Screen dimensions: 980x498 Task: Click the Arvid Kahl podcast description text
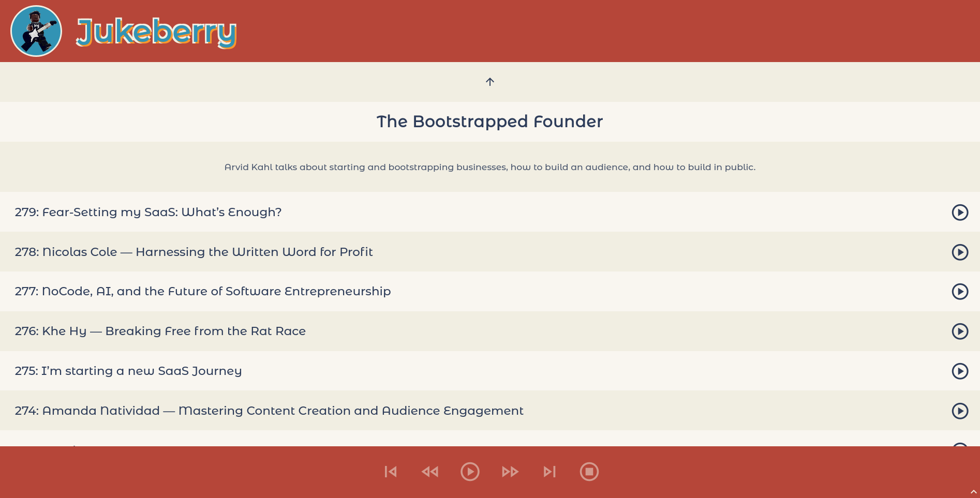tap(490, 167)
